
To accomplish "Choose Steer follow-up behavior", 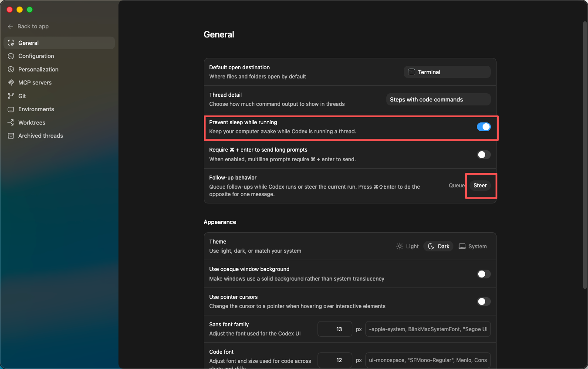I will coord(480,186).
